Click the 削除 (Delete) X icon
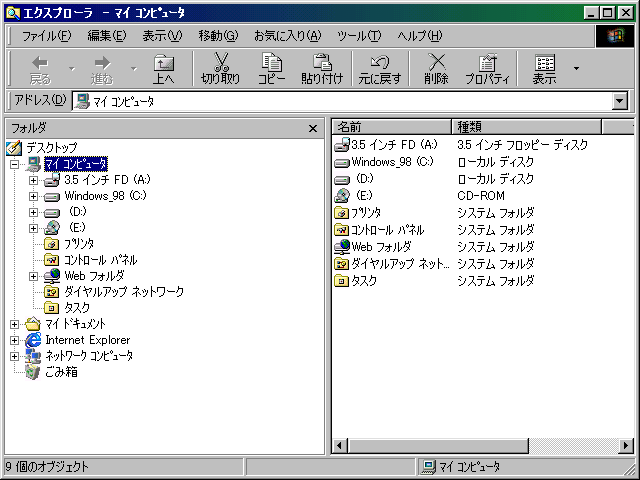Image resolution: width=640 pixels, height=480 pixels. [436, 62]
